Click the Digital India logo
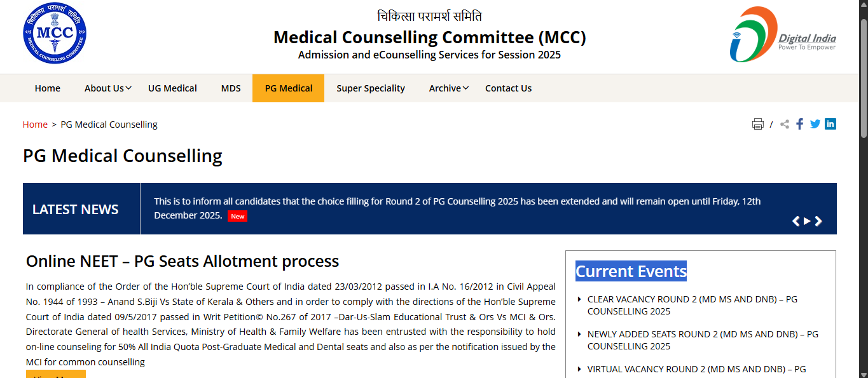The image size is (868, 378). (x=783, y=35)
